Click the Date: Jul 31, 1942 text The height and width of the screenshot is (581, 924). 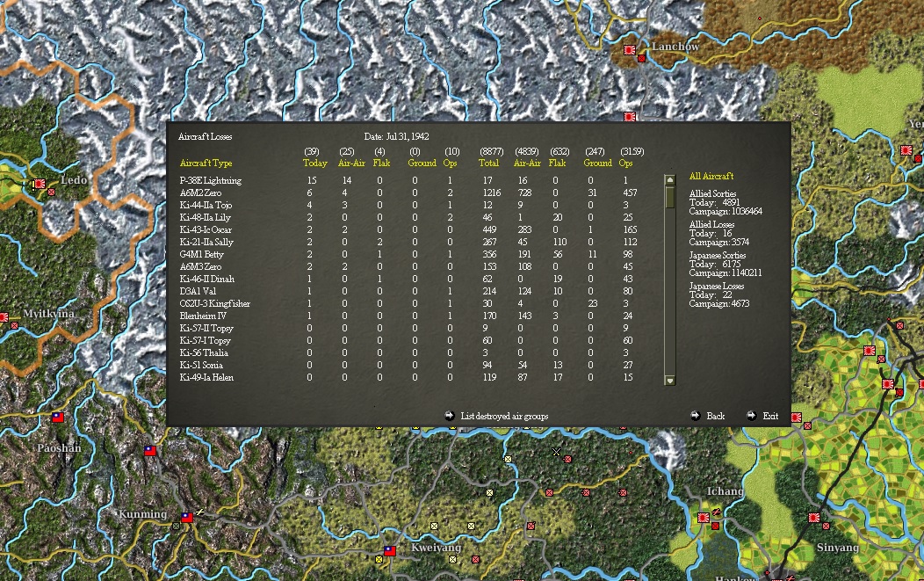pos(396,136)
